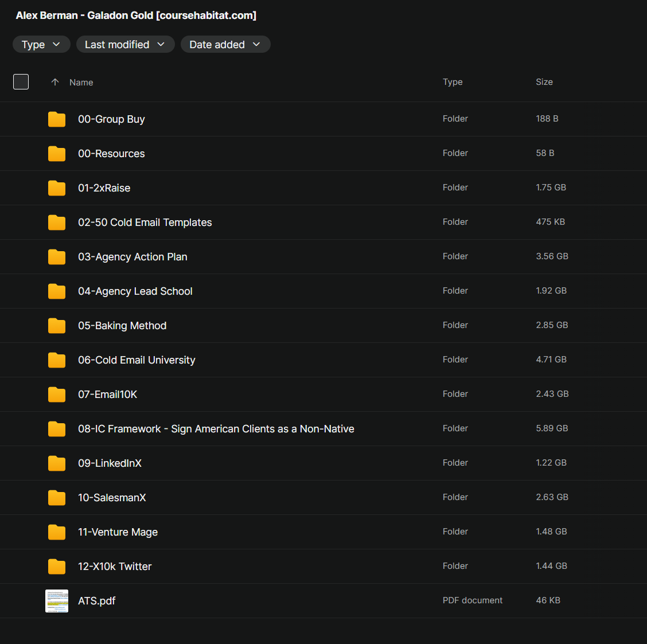Click the 1.44 GB size value
Image resolution: width=647 pixels, height=644 pixels.
pyautogui.click(x=551, y=566)
